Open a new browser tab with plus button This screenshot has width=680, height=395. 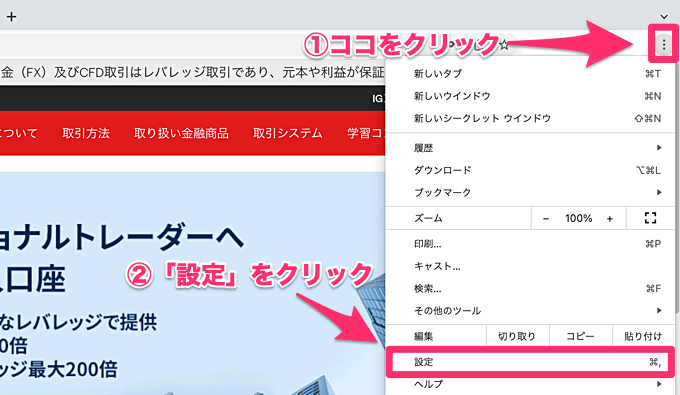point(11,17)
